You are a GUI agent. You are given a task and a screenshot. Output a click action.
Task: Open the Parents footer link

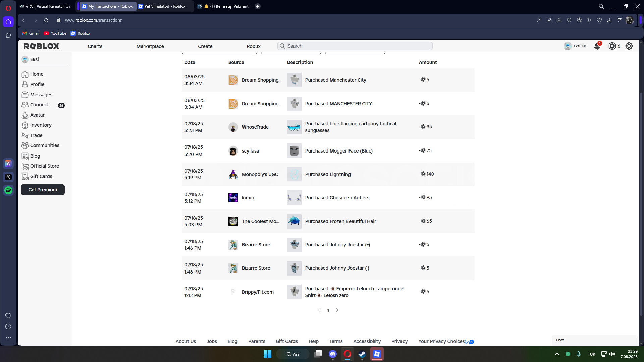[x=257, y=341]
